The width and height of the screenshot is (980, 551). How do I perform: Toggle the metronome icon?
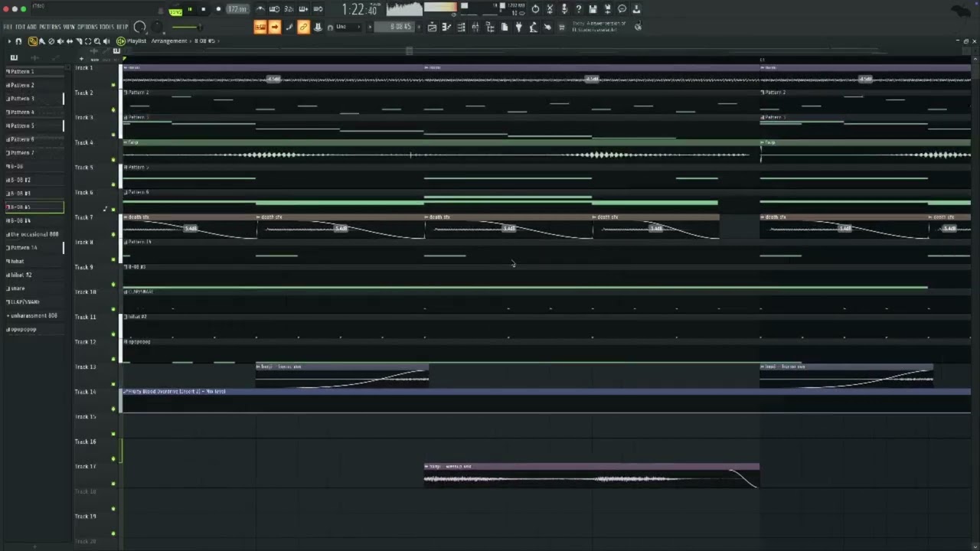(x=260, y=9)
